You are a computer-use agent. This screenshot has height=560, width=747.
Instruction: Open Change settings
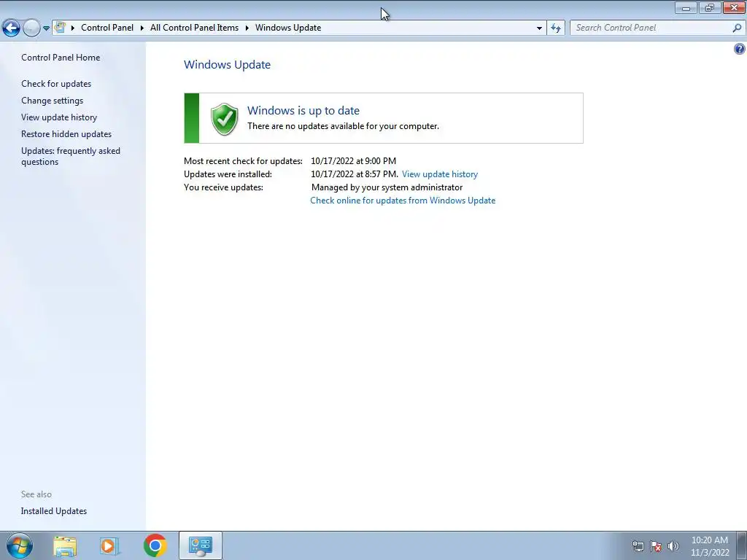[x=52, y=101]
